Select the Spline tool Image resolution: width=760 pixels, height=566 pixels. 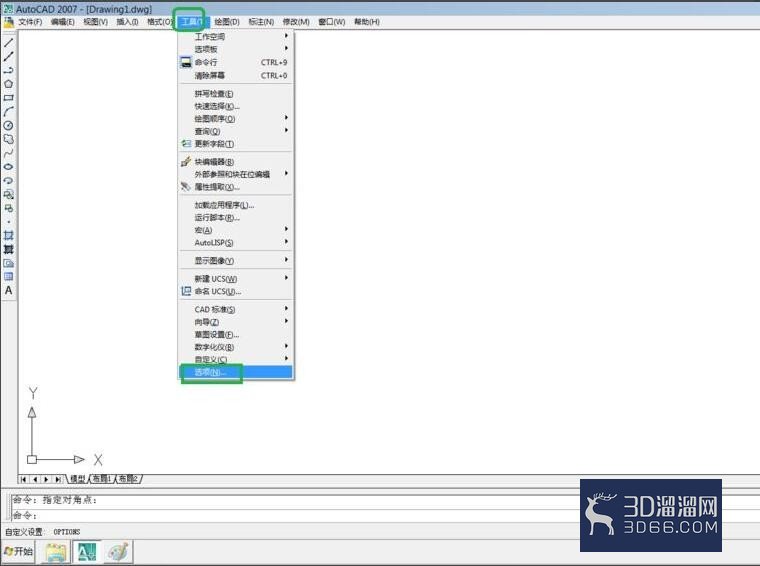click(8, 153)
